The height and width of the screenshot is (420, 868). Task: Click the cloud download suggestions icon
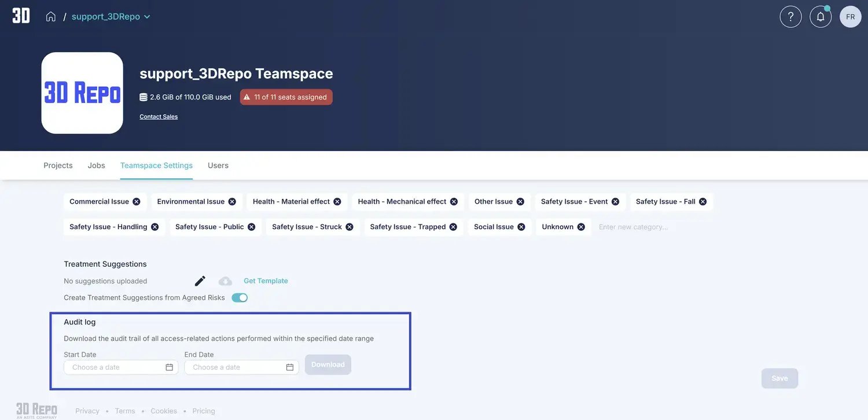coord(225,281)
